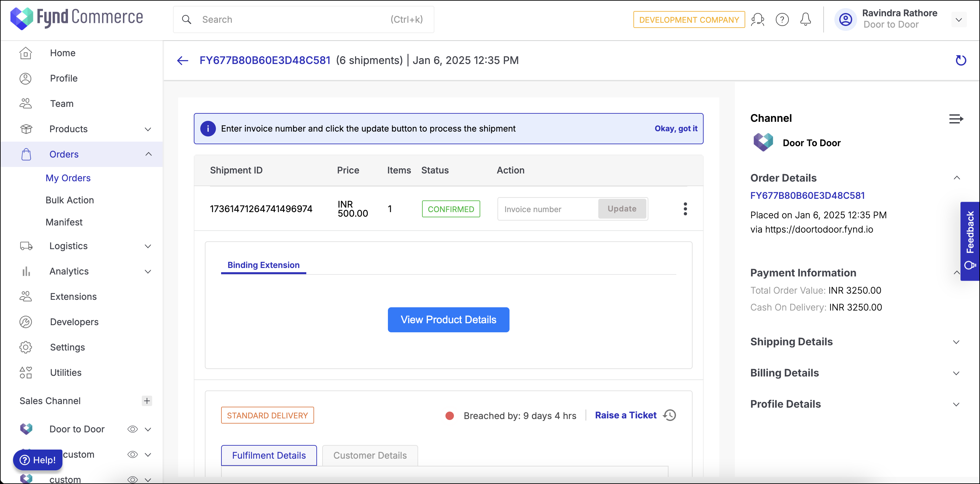This screenshot has height=484, width=980.
Task: Click the search magnifier icon
Action: point(186,19)
